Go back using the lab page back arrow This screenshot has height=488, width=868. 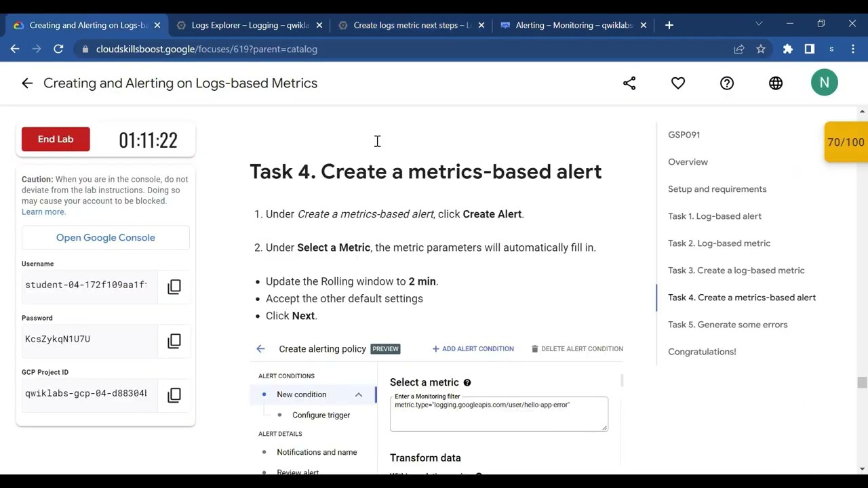(27, 83)
